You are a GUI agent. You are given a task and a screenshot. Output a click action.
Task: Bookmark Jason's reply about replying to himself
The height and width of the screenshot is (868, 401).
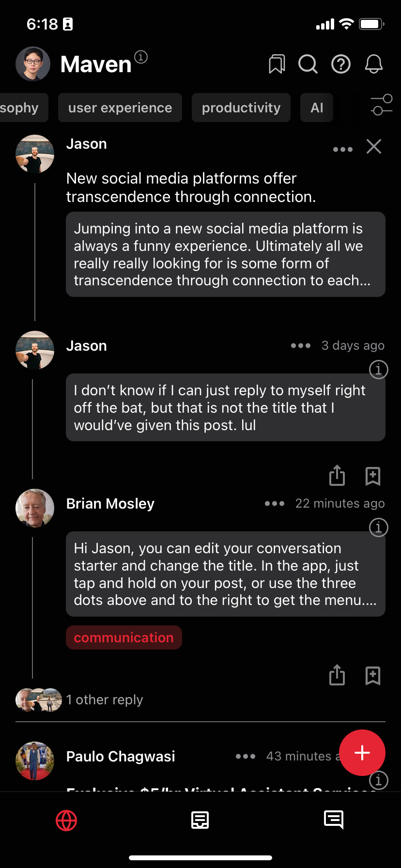372,476
